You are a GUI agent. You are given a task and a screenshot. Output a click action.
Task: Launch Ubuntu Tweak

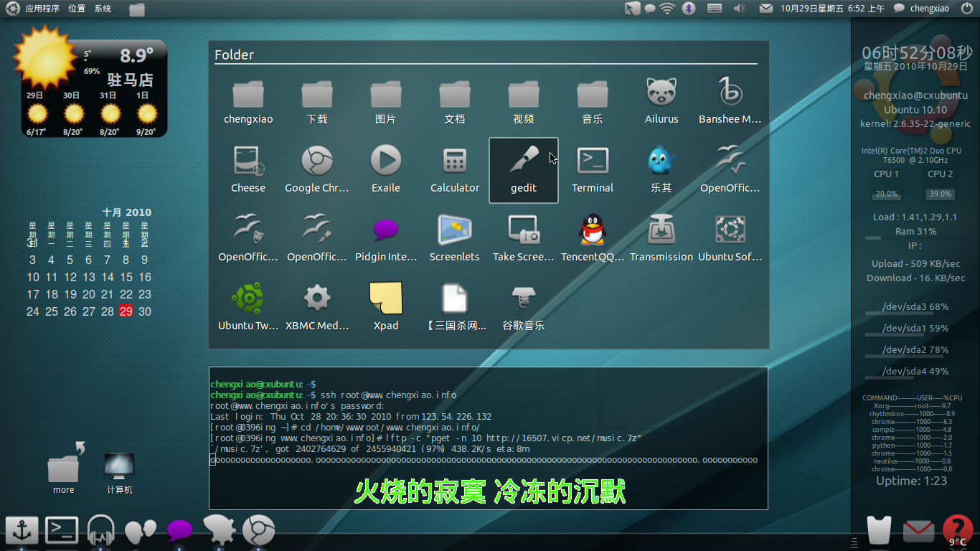pyautogui.click(x=248, y=309)
